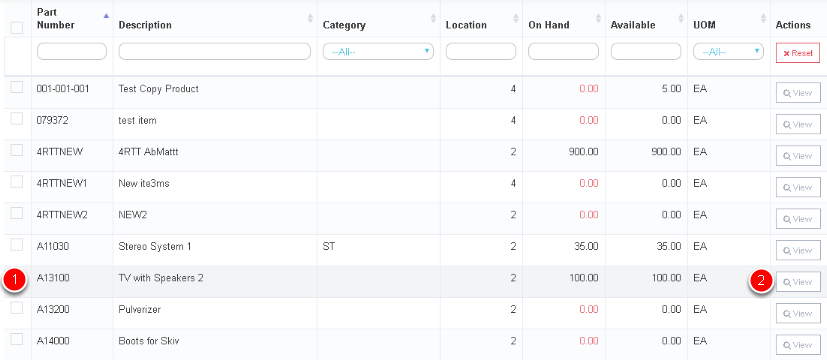The image size is (827, 361).
Task: Click step marker 2 badge
Action: (761, 281)
